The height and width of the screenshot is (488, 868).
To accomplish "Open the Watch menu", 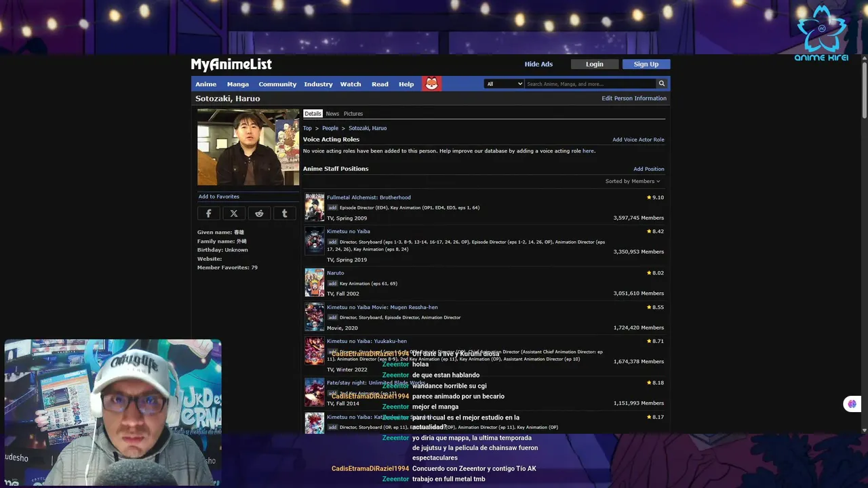I will tap(351, 84).
